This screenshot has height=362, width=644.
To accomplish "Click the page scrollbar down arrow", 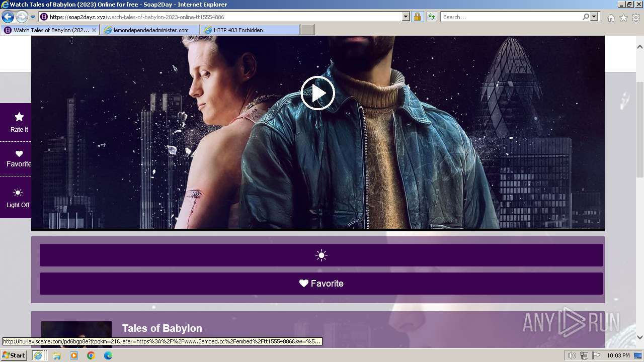I will (x=640, y=337).
